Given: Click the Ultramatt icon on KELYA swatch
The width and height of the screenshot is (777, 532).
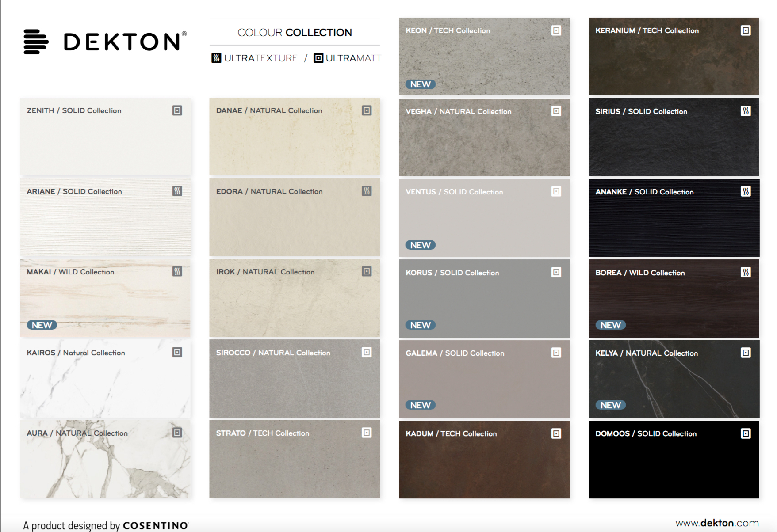Looking at the screenshot, I should pos(746,353).
